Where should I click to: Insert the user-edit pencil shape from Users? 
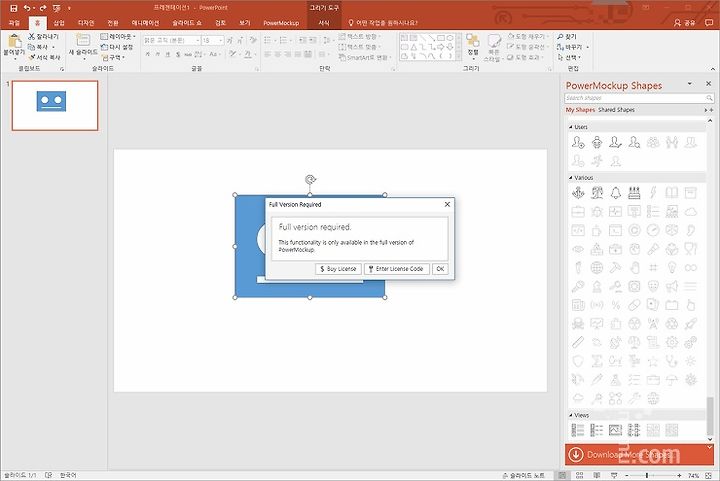click(x=616, y=142)
